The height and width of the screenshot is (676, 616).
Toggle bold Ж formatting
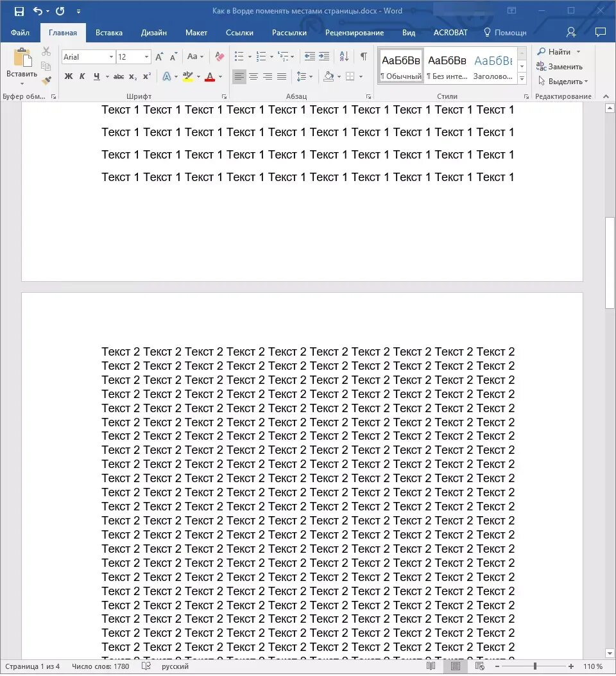pyautogui.click(x=69, y=76)
